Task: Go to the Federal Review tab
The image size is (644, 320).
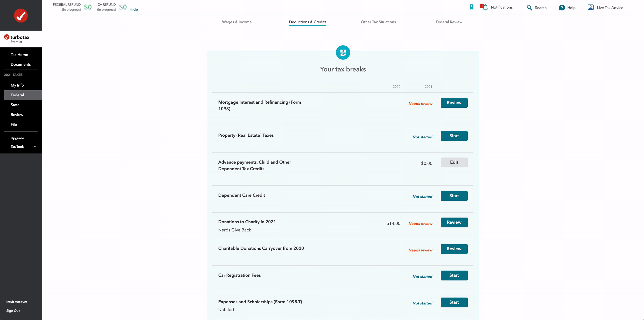Action: tap(449, 22)
